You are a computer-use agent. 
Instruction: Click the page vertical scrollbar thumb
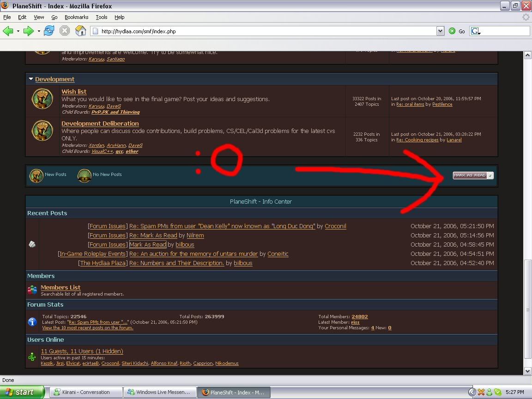[x=527, y=309]
